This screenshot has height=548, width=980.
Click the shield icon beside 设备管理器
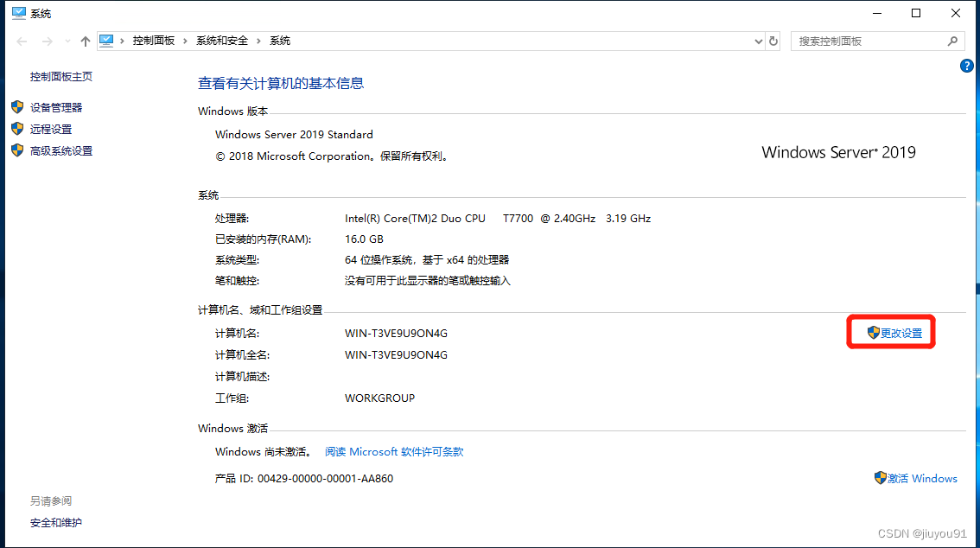(x=17, y=107)
